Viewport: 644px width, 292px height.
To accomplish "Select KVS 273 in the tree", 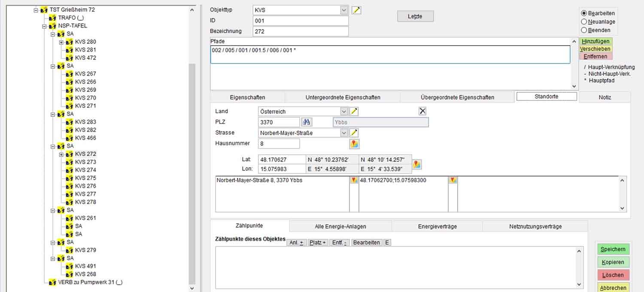I will (x=85, y=162).
